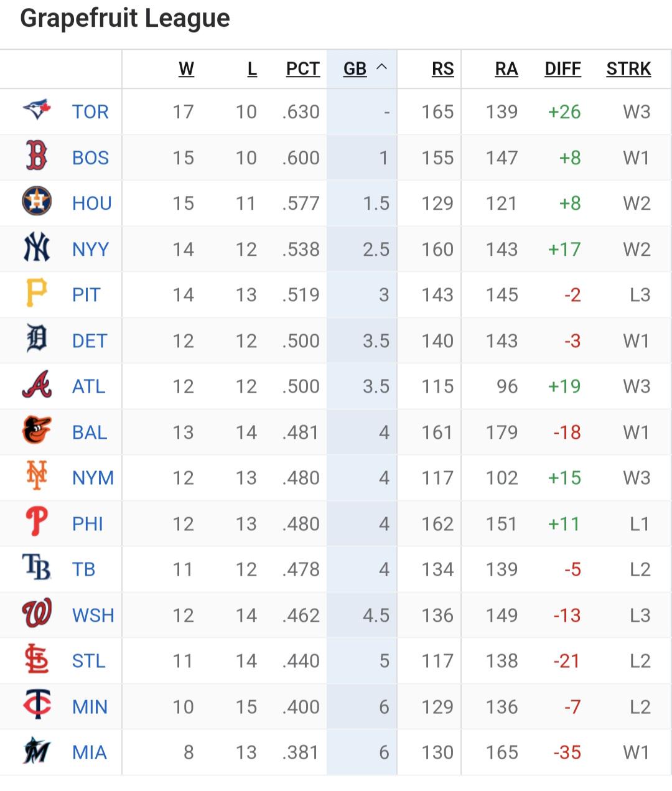
Task: Sort table by DIFF header
Action: 562,68
